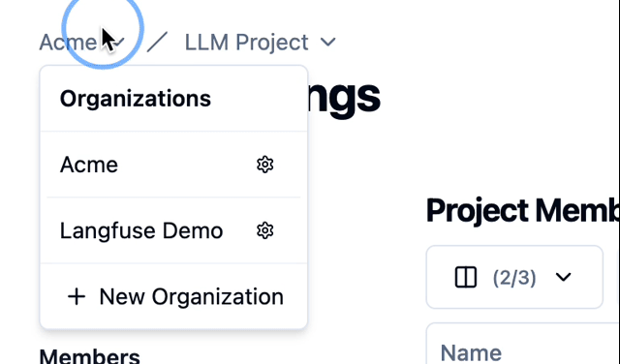Click the Organizations menu header

coord(136,99)
